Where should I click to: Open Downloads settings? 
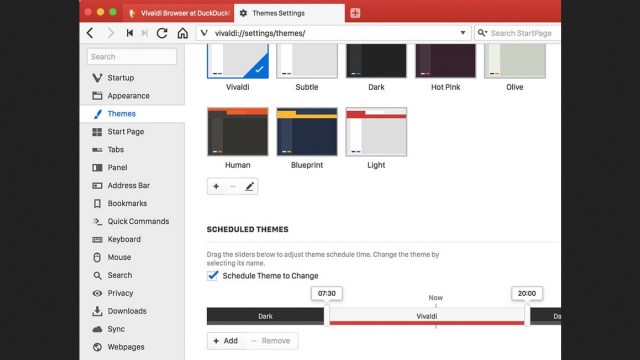(132, 311)
